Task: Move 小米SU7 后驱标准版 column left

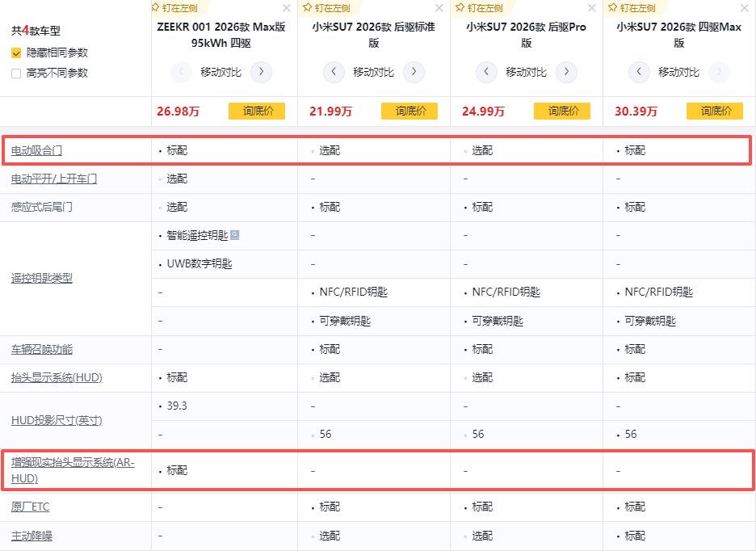Action: [334, 72]
